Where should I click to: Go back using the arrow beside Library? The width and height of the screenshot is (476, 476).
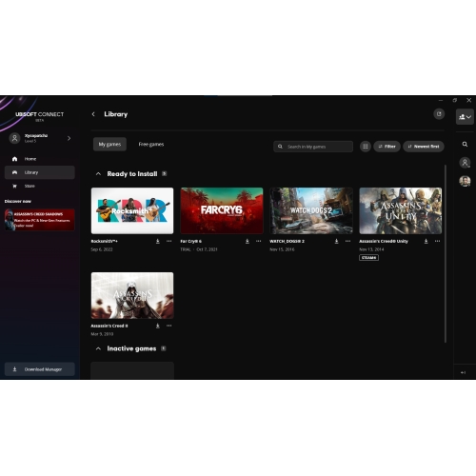pyautogui.click(x=93, y=114)
